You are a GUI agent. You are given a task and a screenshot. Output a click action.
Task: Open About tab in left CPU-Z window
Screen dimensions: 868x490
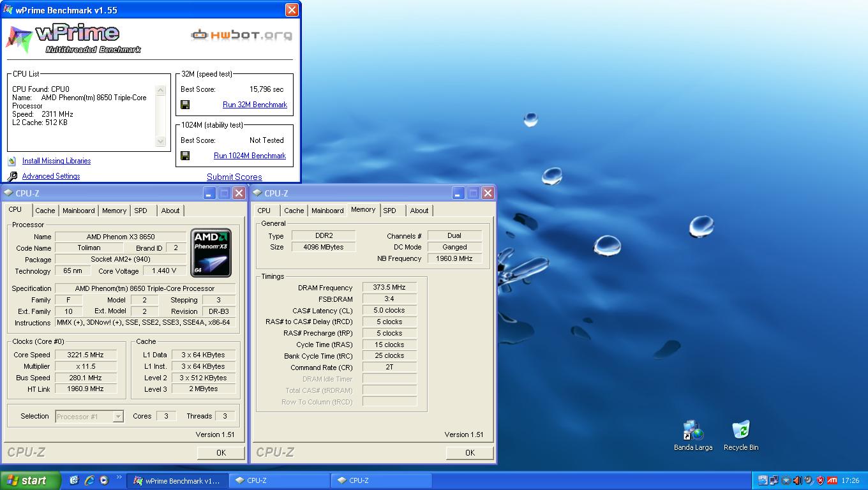tap(170, 211)
